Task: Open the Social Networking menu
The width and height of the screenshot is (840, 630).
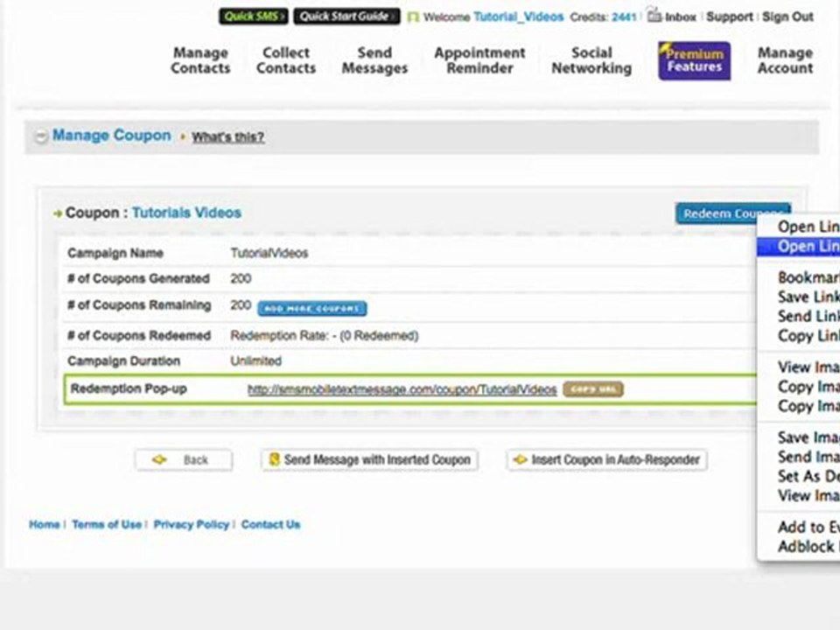Action: pyautogui.click(x=591, y=60)
